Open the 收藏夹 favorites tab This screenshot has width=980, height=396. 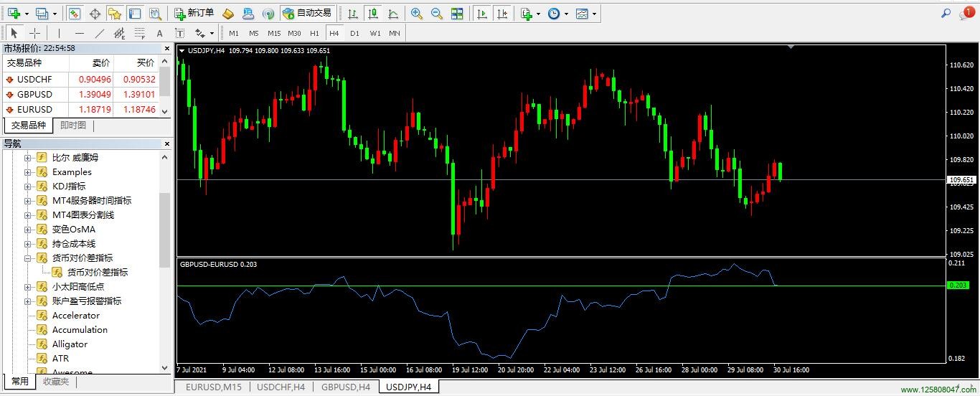(55, 382)
